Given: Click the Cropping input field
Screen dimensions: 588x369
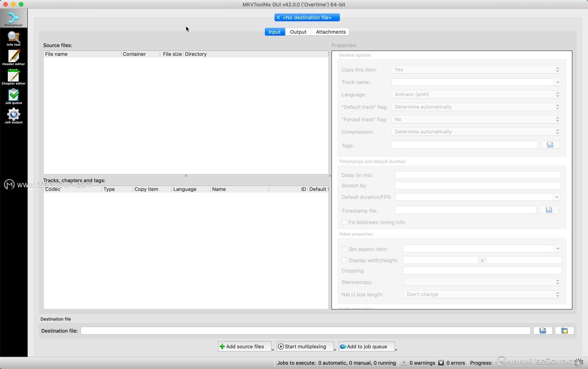Looking at the screenshot, I should [482, 270].
